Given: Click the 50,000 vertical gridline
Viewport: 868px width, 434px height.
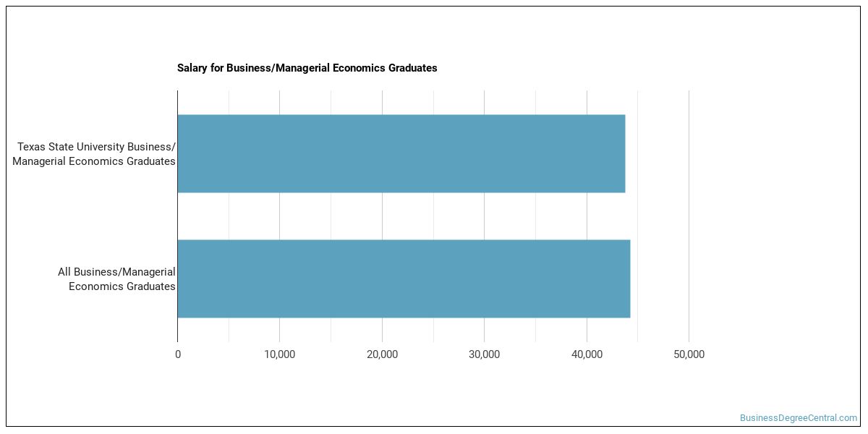Looking at the screenshot, I should pos(689,216).
